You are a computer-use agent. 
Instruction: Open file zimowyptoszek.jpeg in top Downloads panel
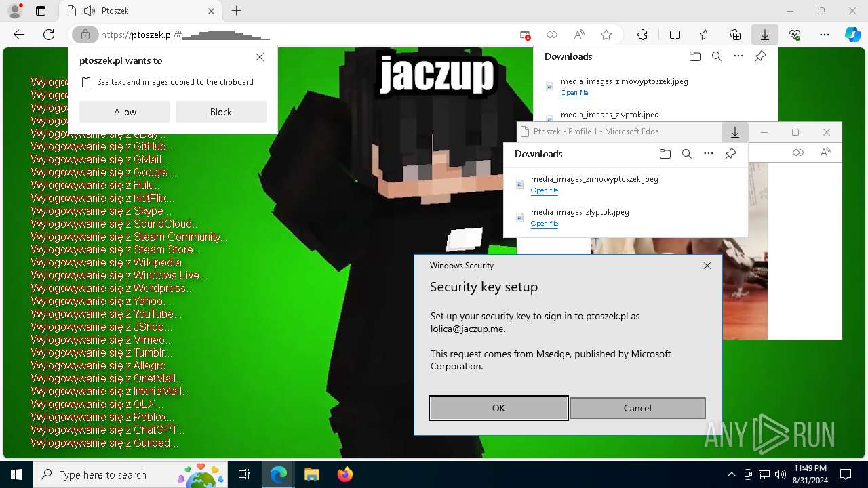[x=574, y=93]
